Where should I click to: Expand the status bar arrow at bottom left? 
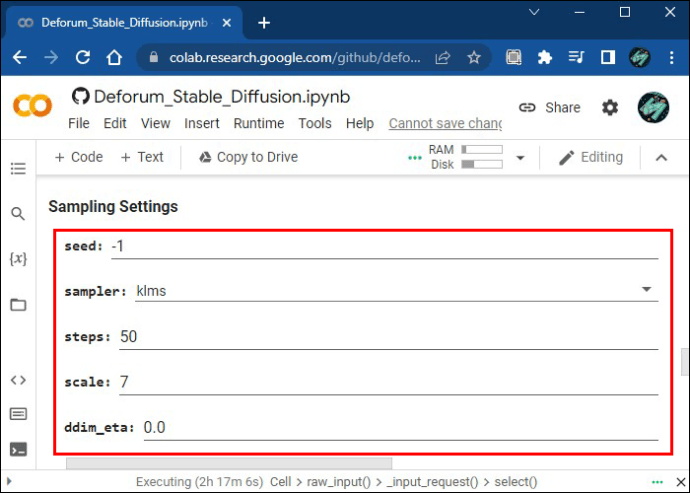pos(9,481)
